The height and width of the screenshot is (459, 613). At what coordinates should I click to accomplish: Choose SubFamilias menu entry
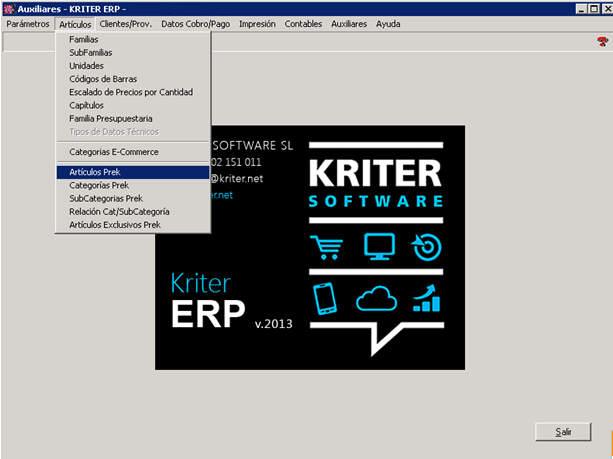click(133, 53)
